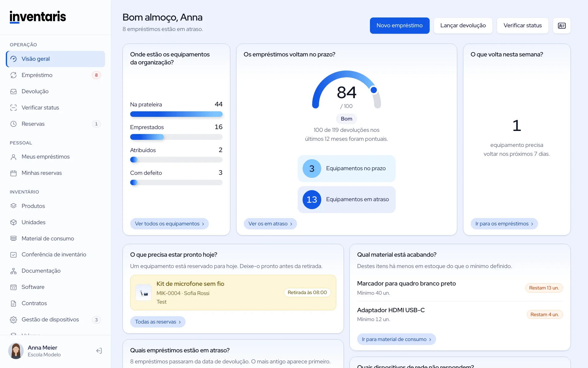Open the Kit de microfone sem fio reservation

click(x=233, y=293)
